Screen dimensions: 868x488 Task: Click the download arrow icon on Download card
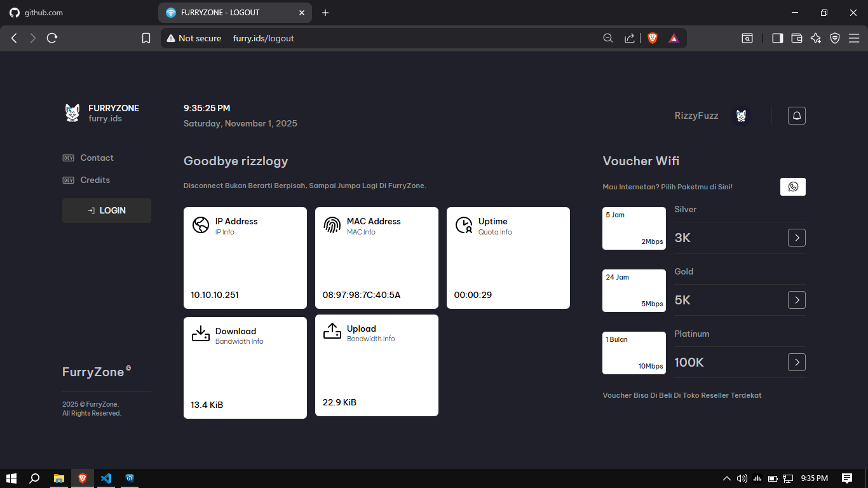click(x=200, y=333)
